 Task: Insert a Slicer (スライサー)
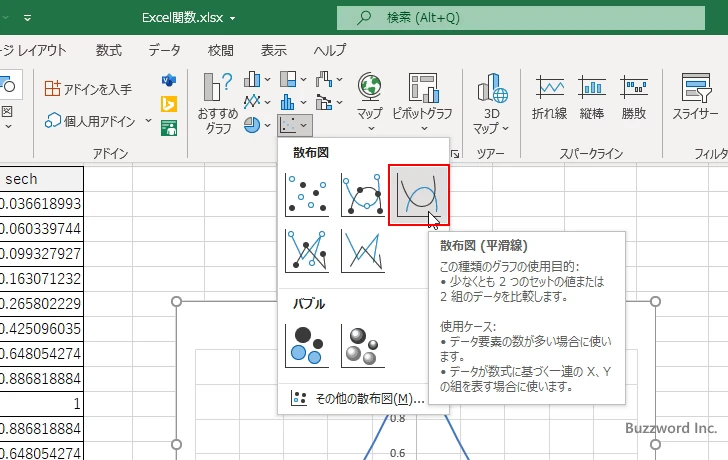click(696, 97)
